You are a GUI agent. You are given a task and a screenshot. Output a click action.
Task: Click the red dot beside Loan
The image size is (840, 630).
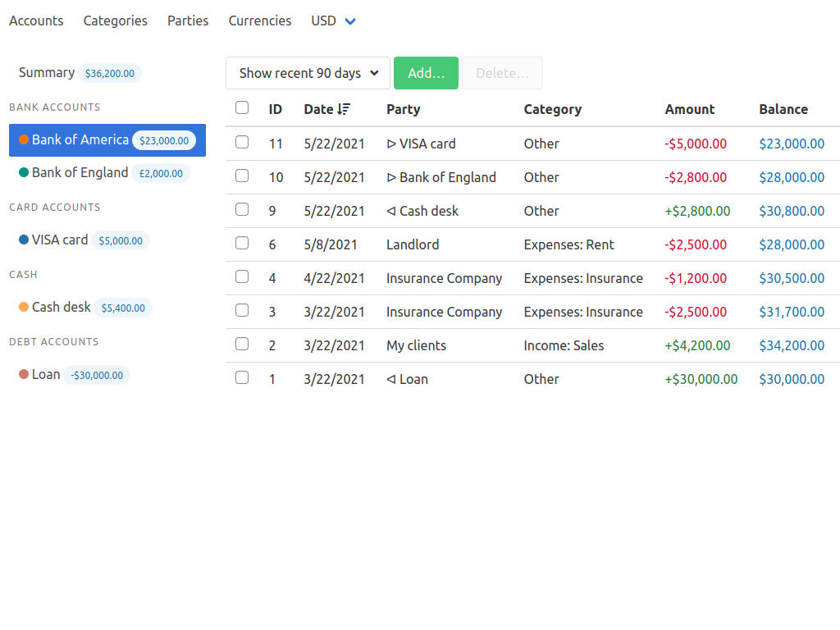[24, 375]
